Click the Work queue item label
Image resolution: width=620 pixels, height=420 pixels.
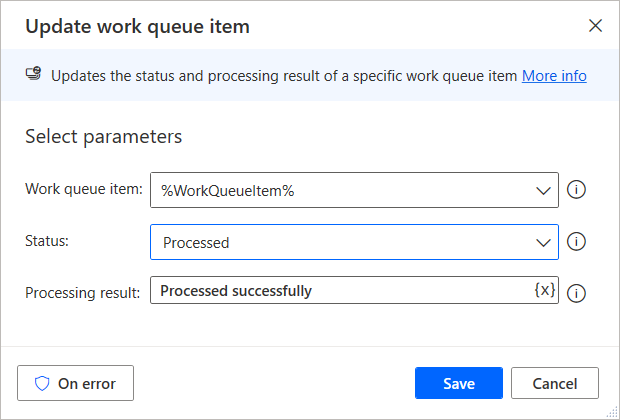pyautogui.click(x=84, y=189)
